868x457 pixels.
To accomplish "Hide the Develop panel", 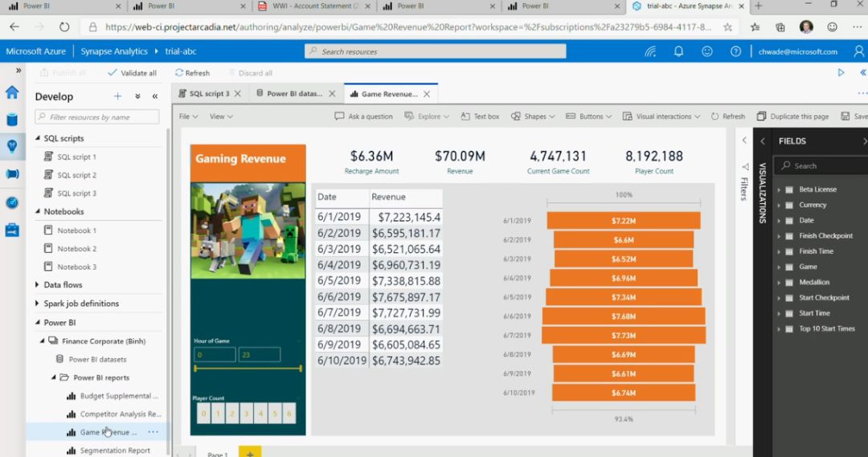I will point(155,96).
